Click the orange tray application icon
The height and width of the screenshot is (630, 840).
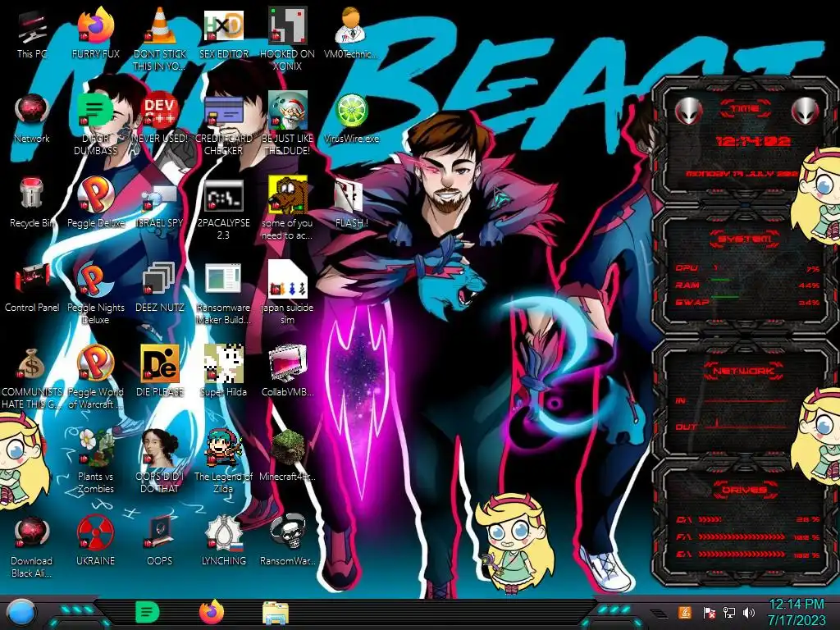point(684,612)
